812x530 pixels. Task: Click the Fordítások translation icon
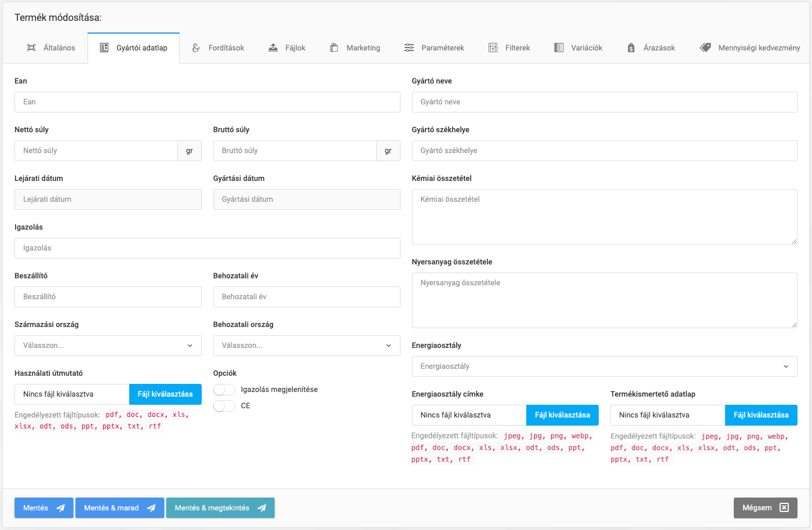pos(196,48)
